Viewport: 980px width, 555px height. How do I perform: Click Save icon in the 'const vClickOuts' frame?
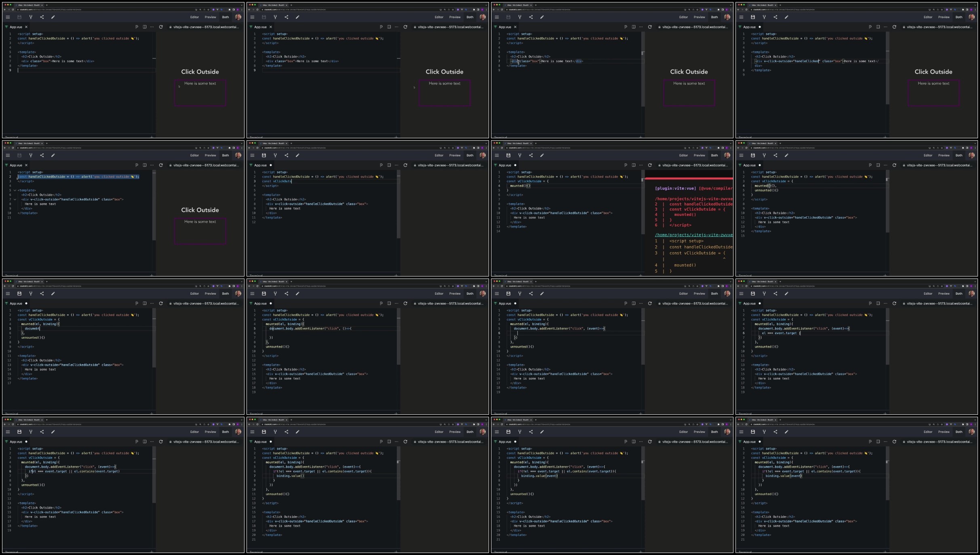(264, 155)
